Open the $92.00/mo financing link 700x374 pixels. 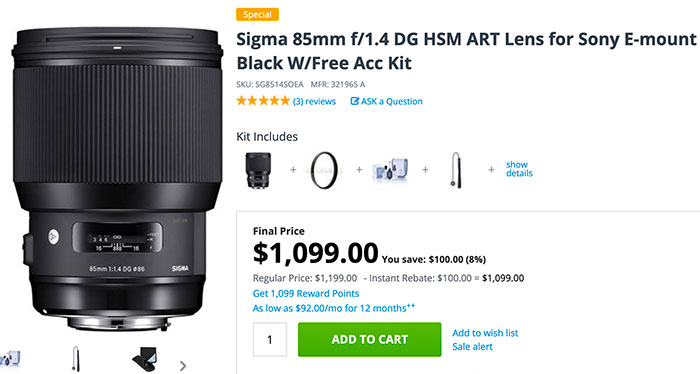tap(334, 308)
